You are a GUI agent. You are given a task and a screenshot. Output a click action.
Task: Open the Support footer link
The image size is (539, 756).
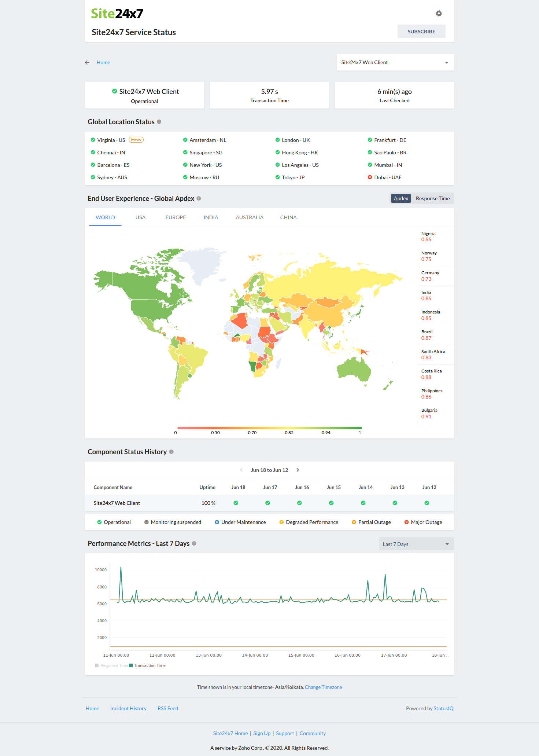pyautogui.click(x=285, y=733)
